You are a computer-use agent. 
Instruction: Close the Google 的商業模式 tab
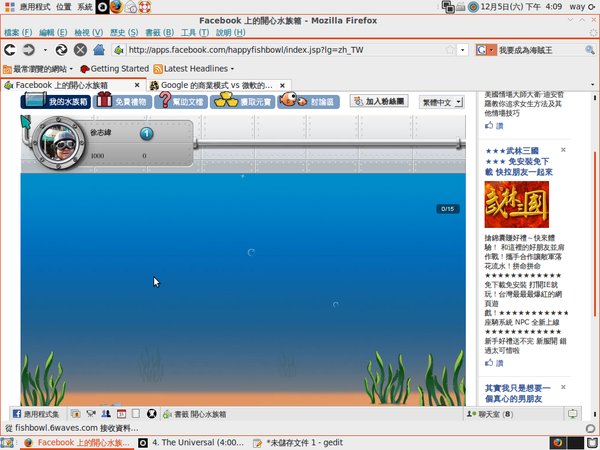282,85
